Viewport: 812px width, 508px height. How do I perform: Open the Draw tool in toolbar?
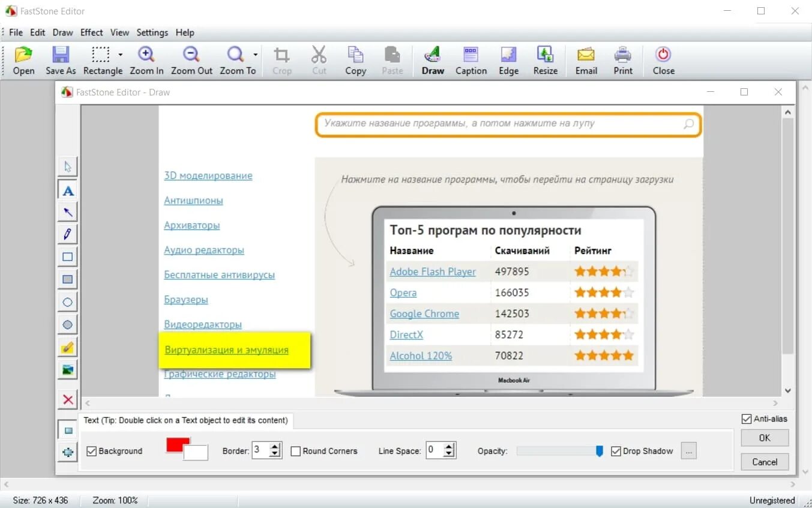433,61
